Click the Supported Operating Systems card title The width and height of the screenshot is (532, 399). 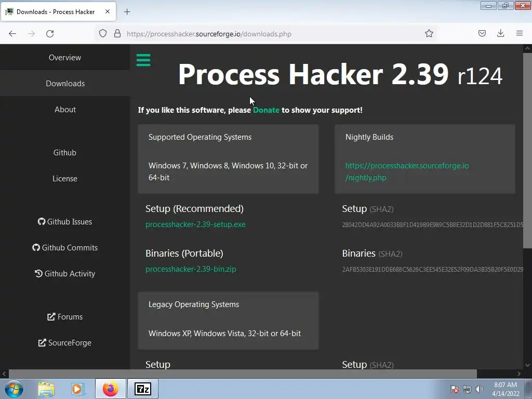point(200,137)
